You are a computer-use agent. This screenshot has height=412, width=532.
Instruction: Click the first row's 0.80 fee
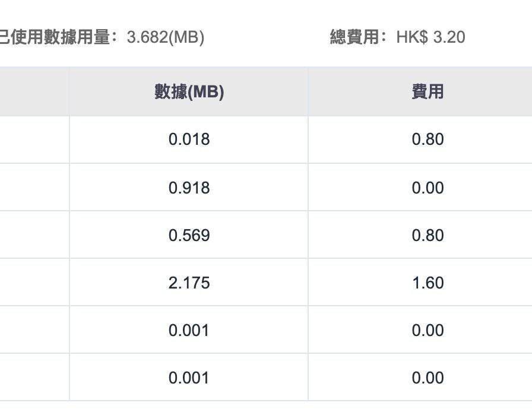pyautogui.click(x=427, y=140)
